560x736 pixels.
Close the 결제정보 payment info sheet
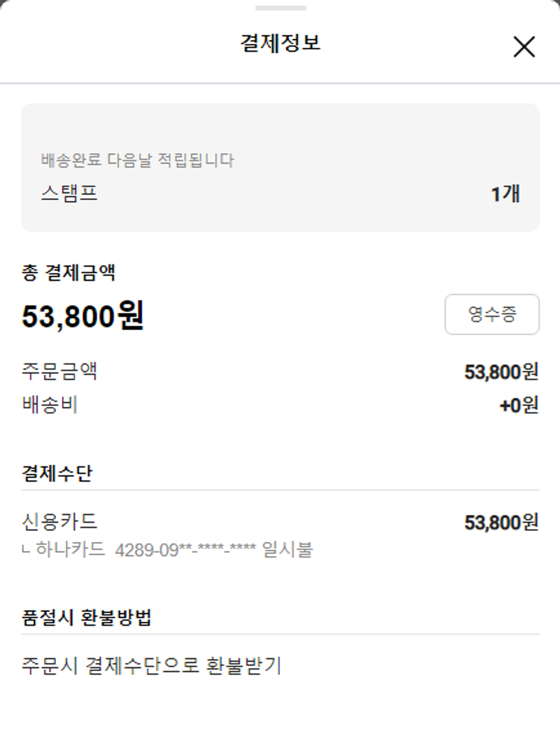pyautogui.click(x=524, y=47)
